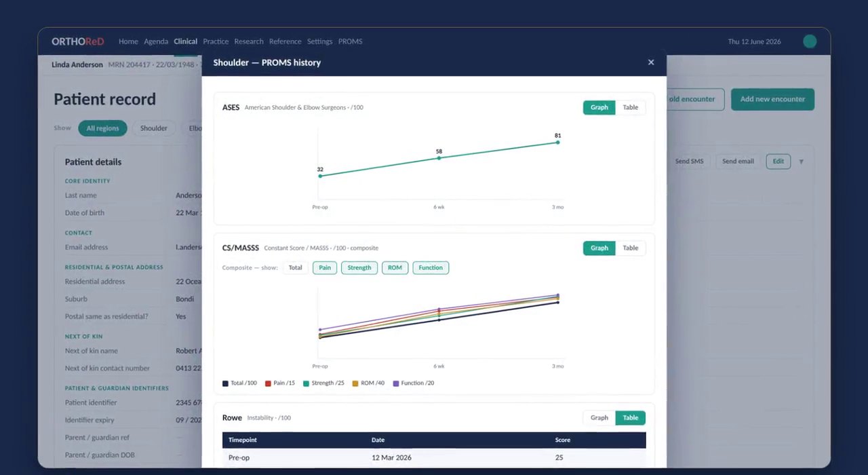This screenshot has width=868, height=475.
Task: Open the user avatar in header
Action: 810,41
